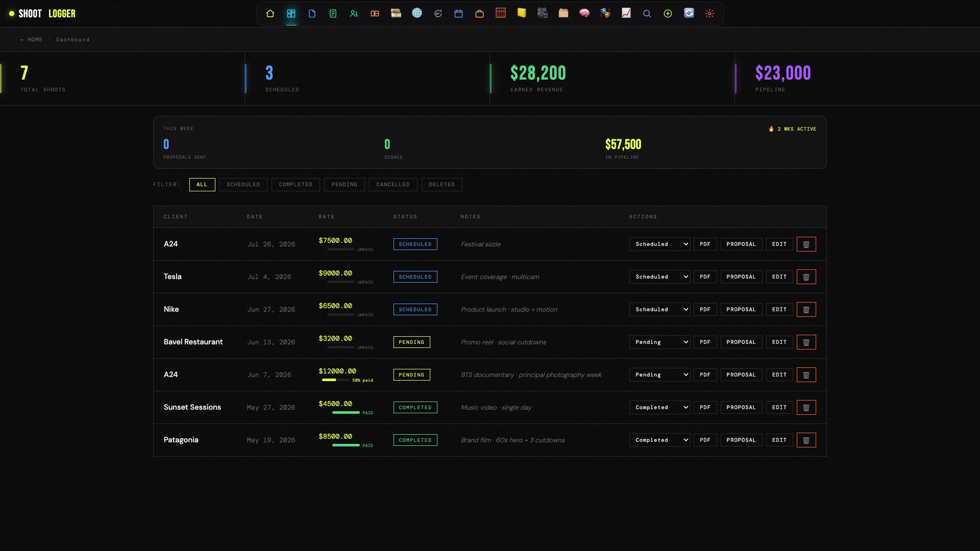This screenshot has height=551, width=980.
Task: Delete the Patagonia shoot with trash icon
Action: (806, 440)
